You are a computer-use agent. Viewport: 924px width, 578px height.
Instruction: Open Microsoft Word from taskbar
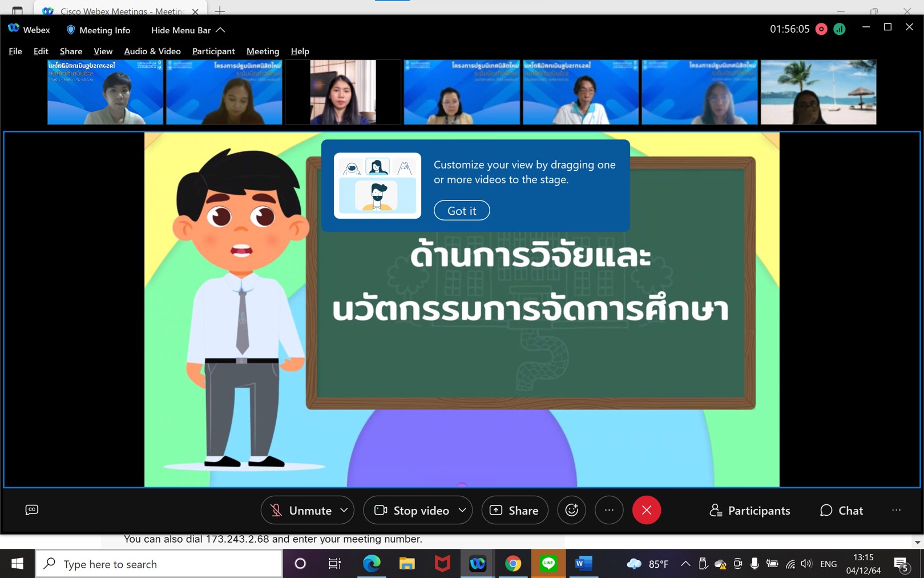[583, 564]
